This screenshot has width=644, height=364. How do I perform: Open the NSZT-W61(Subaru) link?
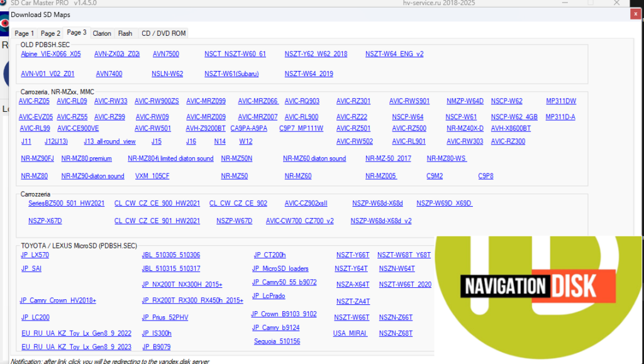[231, 74]
